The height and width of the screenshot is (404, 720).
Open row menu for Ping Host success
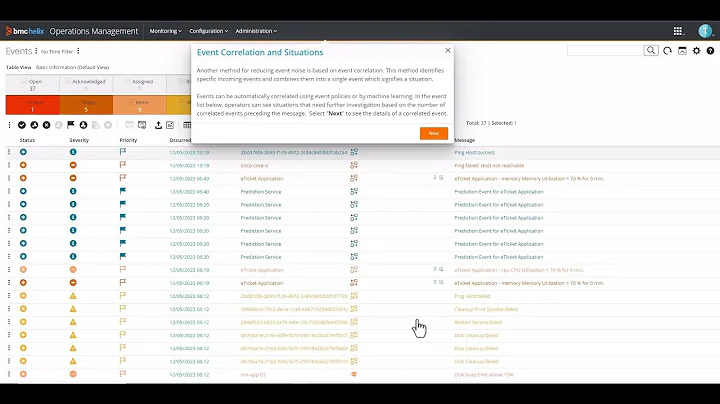click(x=9, y=152)
